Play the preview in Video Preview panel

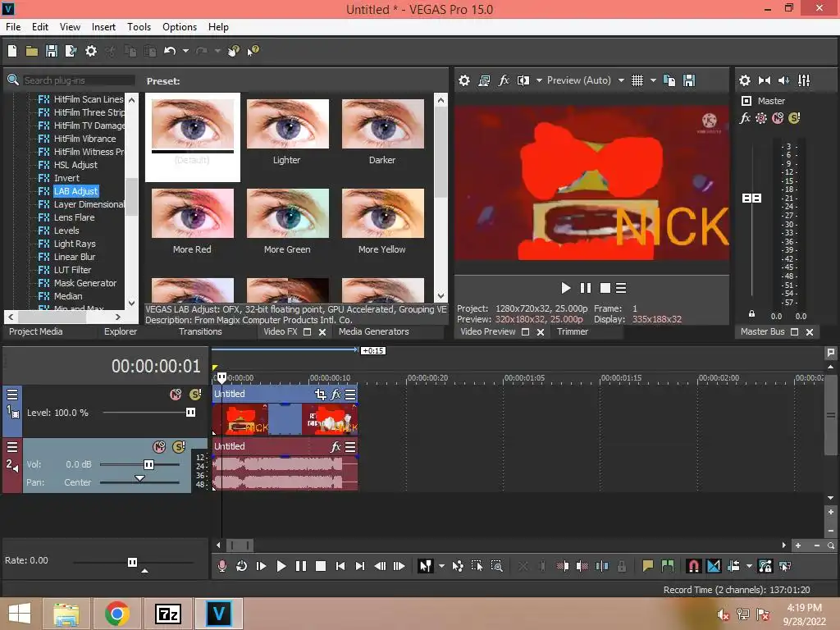[566, 288]
